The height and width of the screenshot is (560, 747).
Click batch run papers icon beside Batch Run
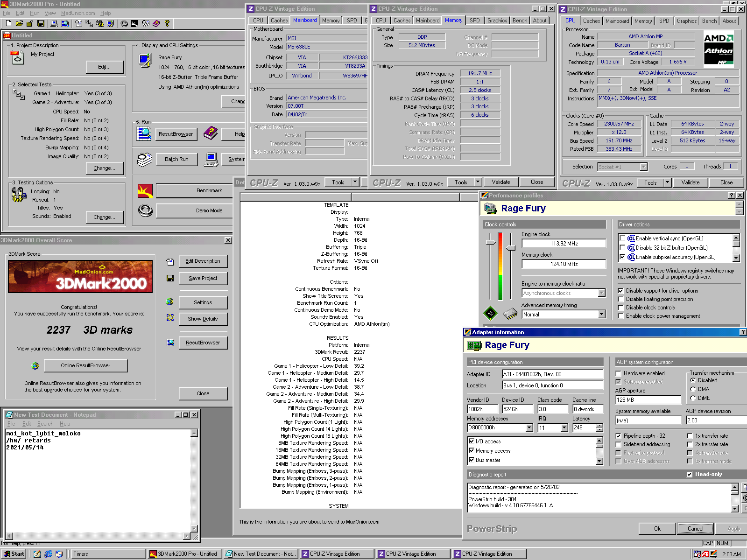click(145, 159)
